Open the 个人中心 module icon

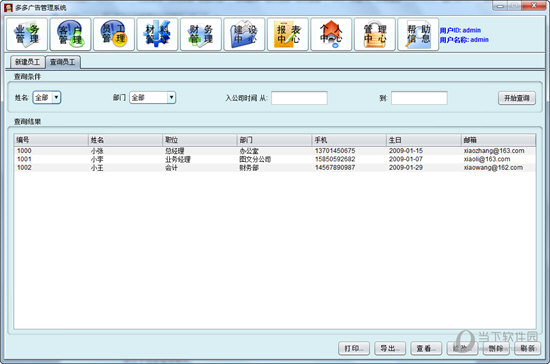coord(331,34)
